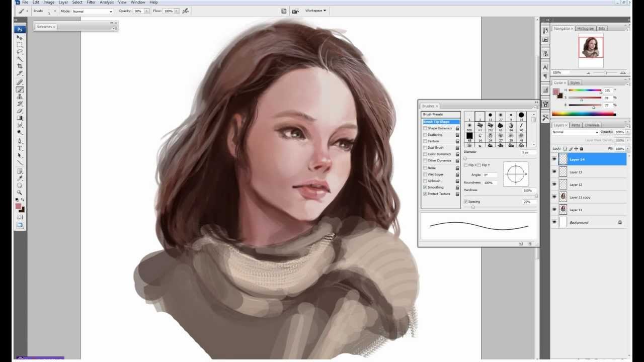
Task: Open the brush Mode dropdown
Action: coord(93,11)
